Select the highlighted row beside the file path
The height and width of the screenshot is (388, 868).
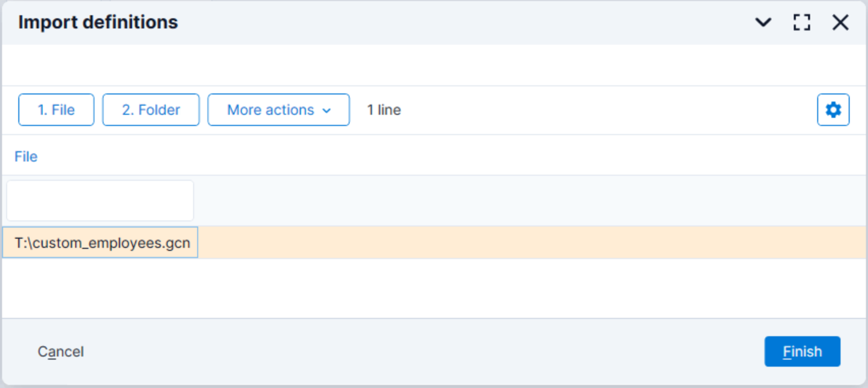[x=532, y=243]
